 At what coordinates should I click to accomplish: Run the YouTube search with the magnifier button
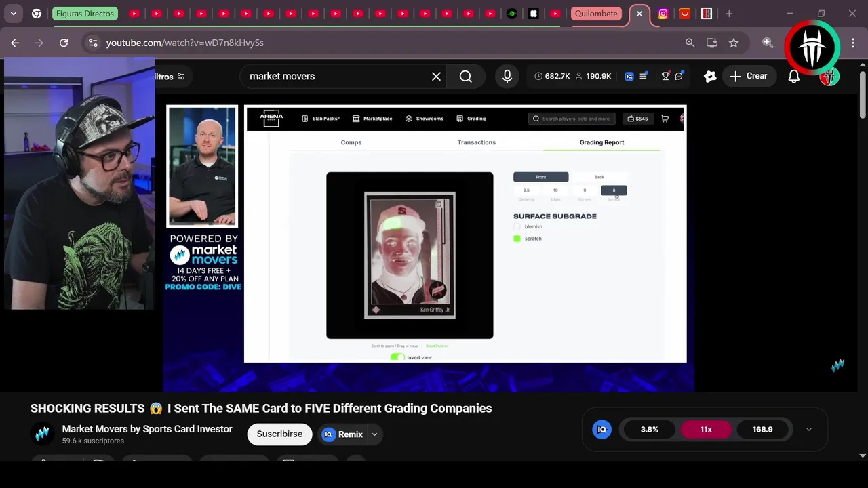(x=466, y=77)
